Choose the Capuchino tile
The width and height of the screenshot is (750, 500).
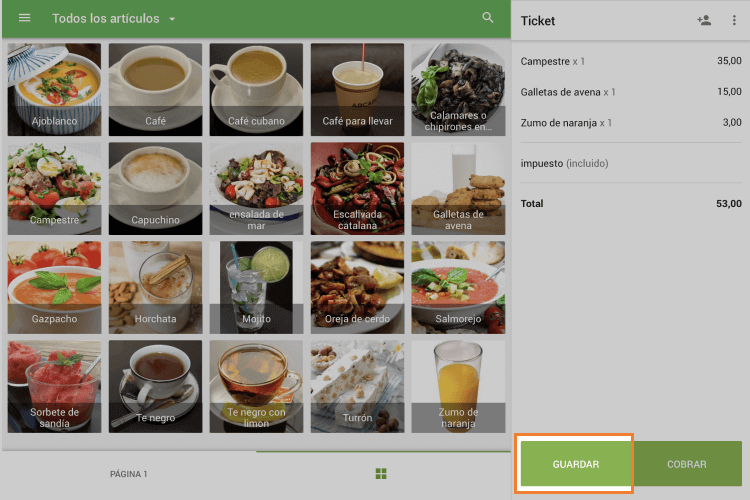pos(155,189)
